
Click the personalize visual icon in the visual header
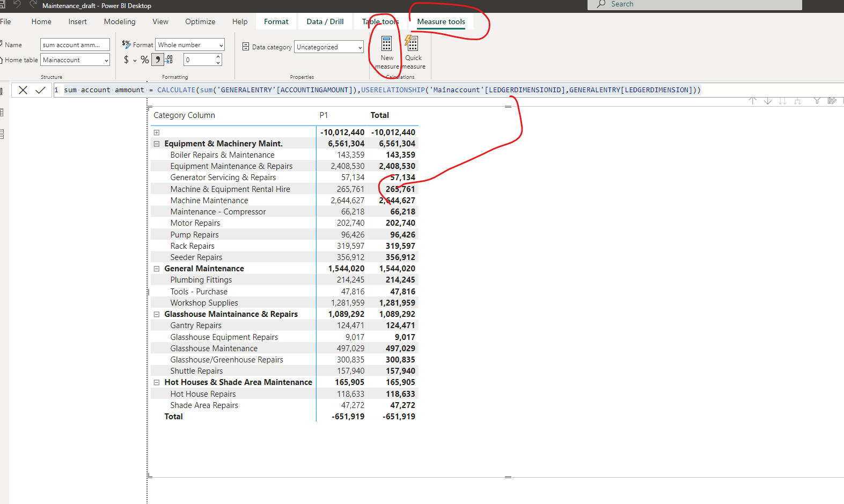(832, 101)
